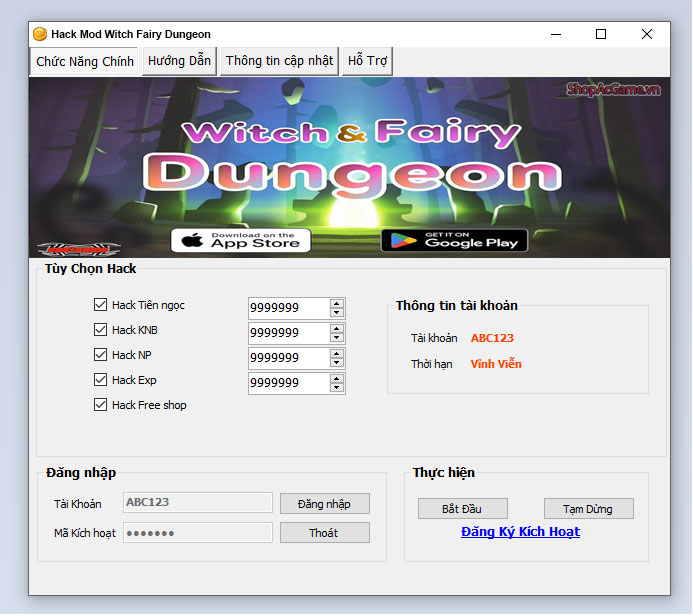The height and width of the screenshot is (616, 693).
Task: Open the Đăng Ký Kích Hoạt link
Action: (520, 532)
